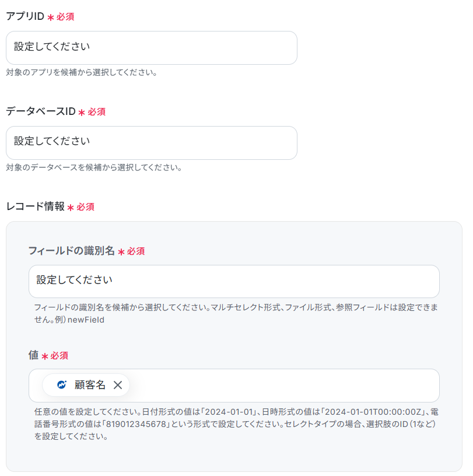Click the 値 field label
This screenshot has height=476, width=473.
click(33, 355)
